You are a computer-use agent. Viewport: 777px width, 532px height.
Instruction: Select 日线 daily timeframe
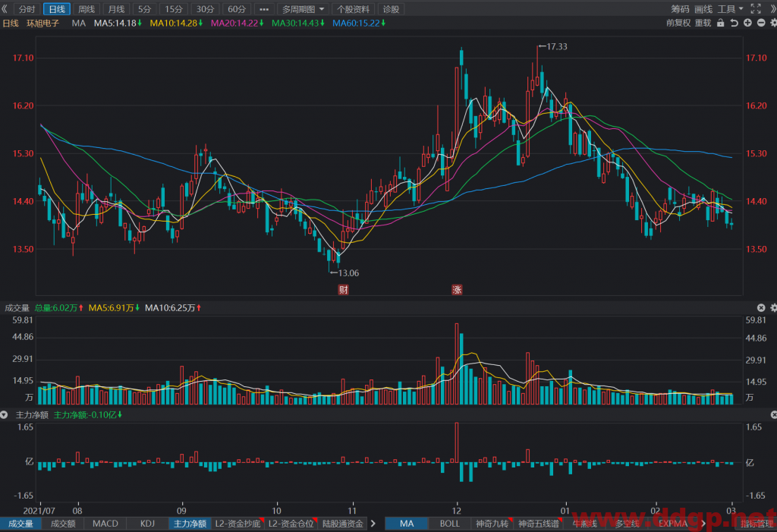(x=57, y=9)
